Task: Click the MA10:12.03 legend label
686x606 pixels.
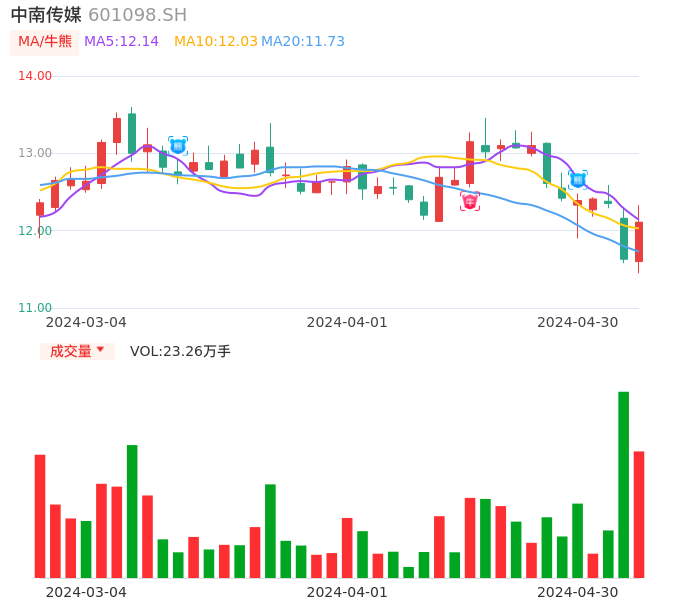Action: coord(216,42)
